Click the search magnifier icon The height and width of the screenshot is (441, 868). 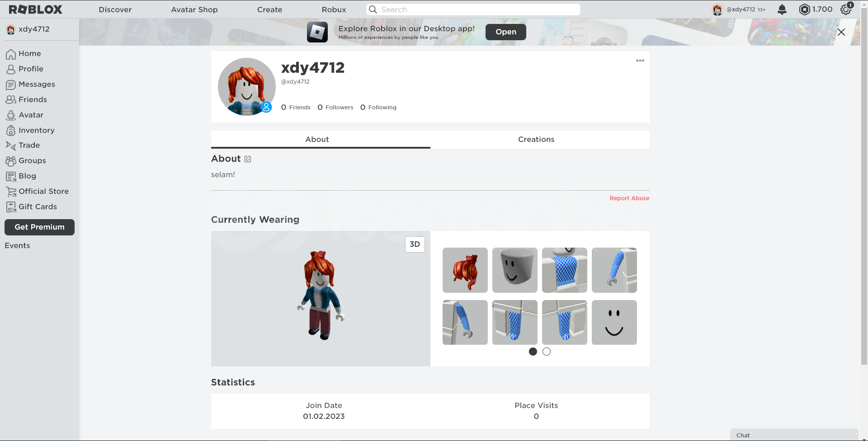click(373, 9)
